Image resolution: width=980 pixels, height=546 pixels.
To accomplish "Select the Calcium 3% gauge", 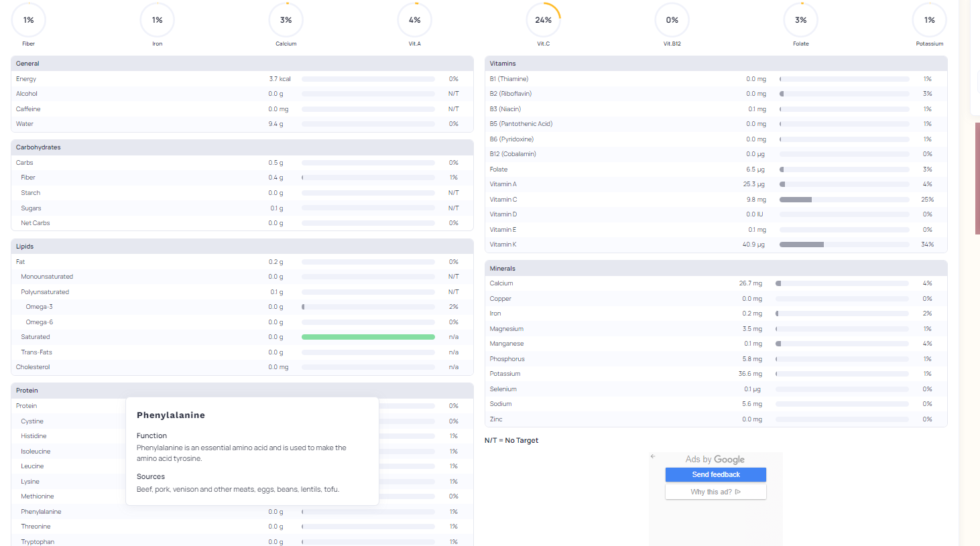I will (x=286, y=20).
